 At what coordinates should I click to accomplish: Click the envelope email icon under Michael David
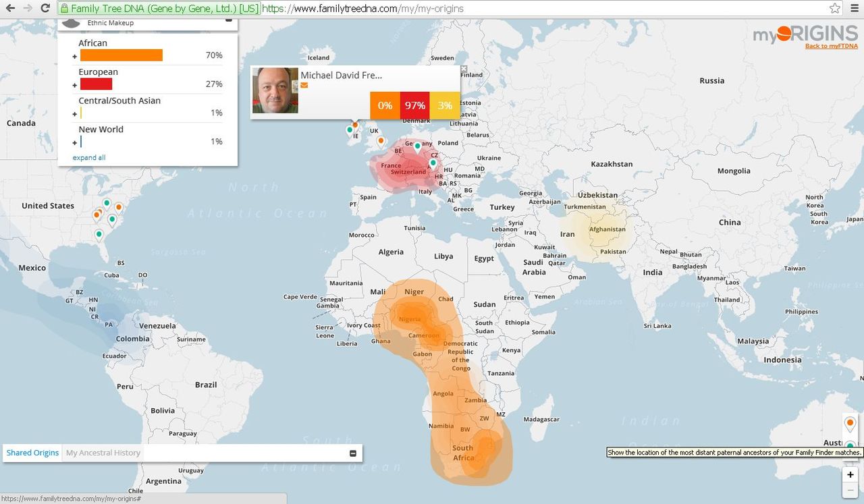[x=304, y=86]
